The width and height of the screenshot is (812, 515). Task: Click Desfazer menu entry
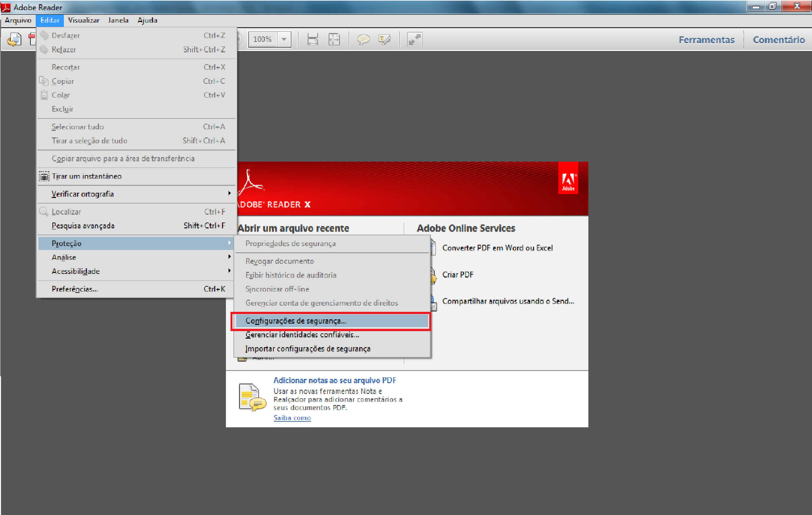point(137,35)
